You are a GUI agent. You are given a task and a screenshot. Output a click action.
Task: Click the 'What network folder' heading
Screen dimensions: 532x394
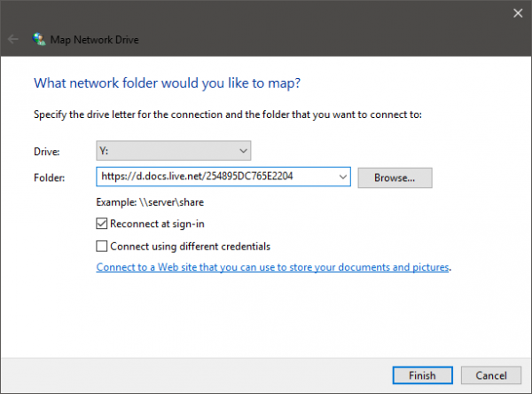click(x=168, y=83)
